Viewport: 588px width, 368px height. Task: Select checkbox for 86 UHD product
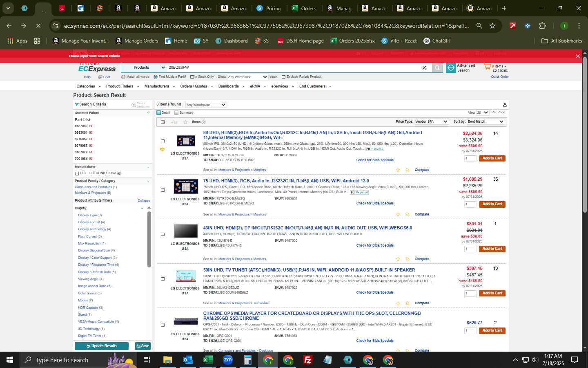[x=163, y=141]
